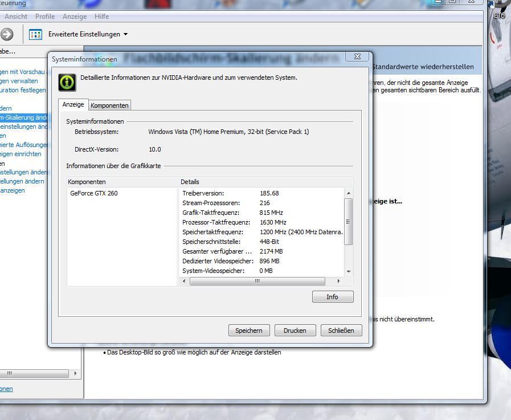Open the 'tellungen ändern' sidebar link
Image resolution: width=511 pixels, height=420 pixels.
(22, 181)
